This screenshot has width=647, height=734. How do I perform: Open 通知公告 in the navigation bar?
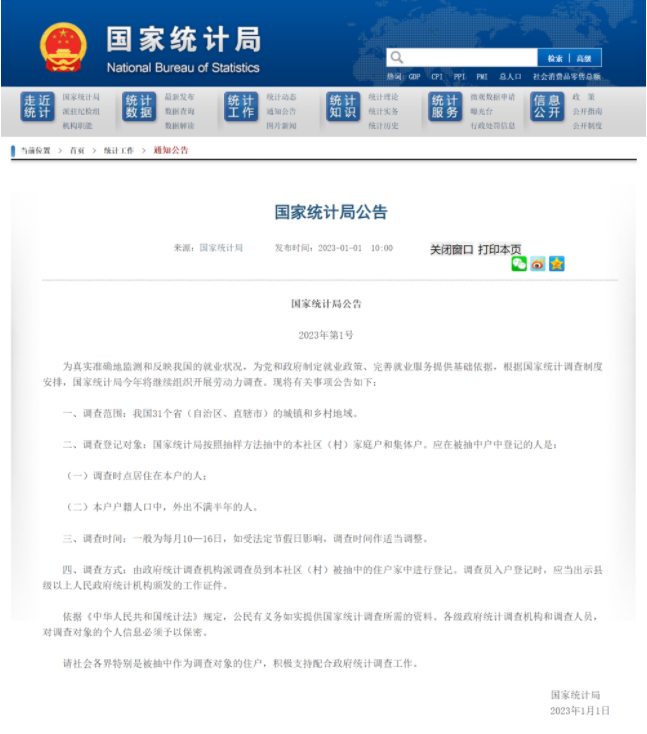(281, 111)
